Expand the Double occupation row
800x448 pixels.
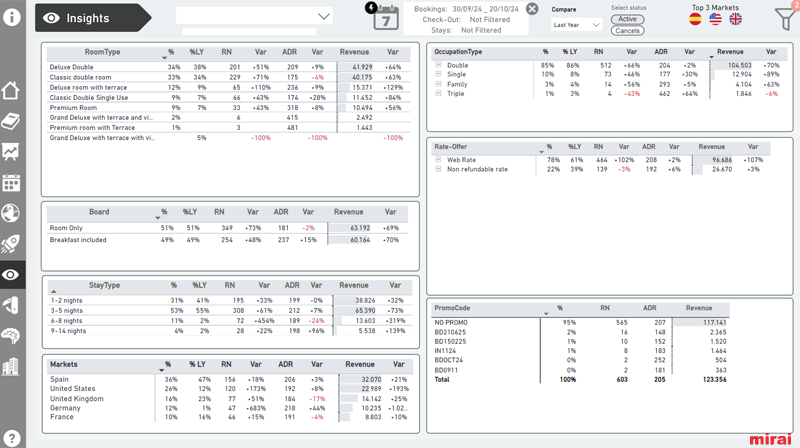click(x=438, y=65)
